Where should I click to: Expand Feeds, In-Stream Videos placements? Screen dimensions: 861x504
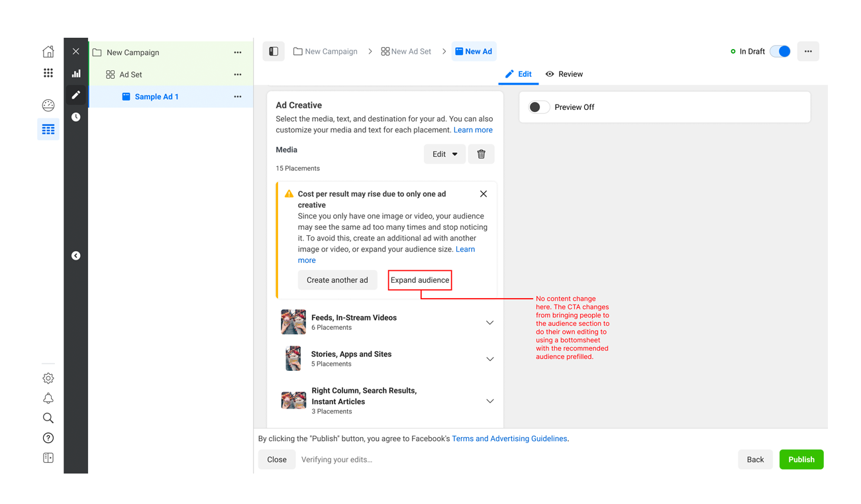[489, 323]
